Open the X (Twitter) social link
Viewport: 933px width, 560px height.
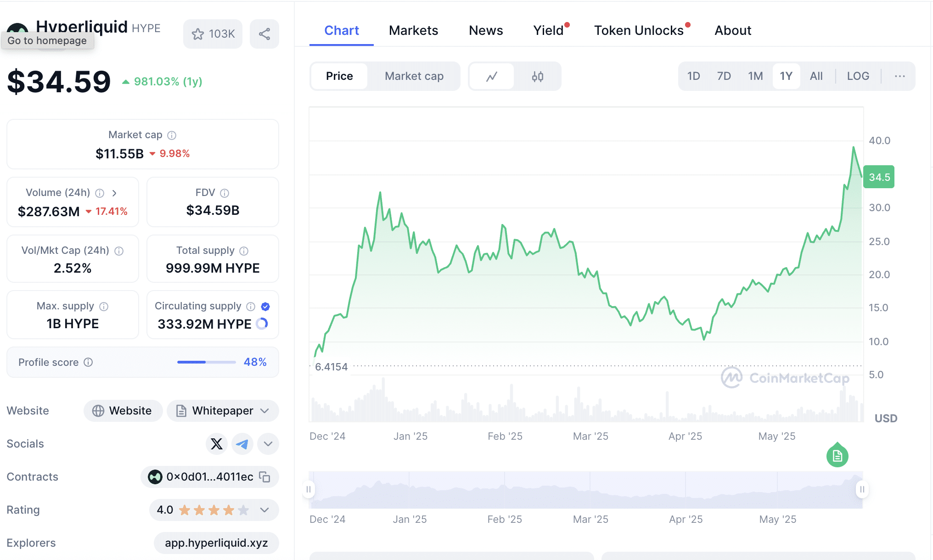[x=217, y=444]
